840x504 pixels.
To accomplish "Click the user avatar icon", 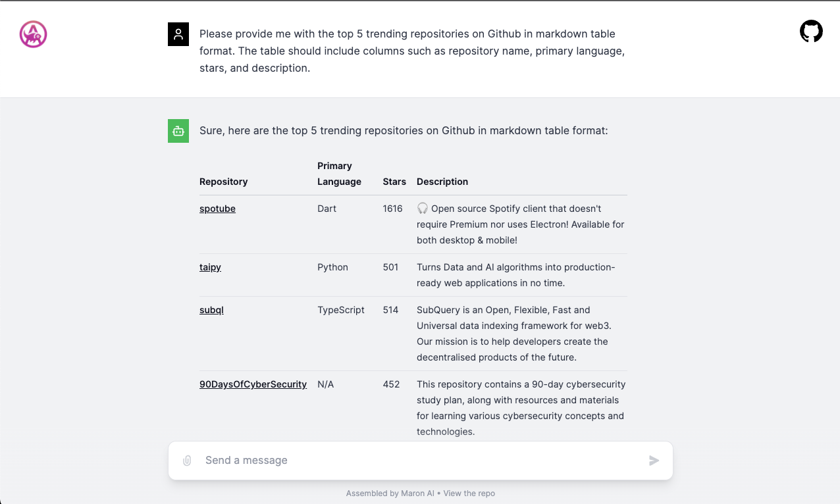I will [x=178, y=35].
